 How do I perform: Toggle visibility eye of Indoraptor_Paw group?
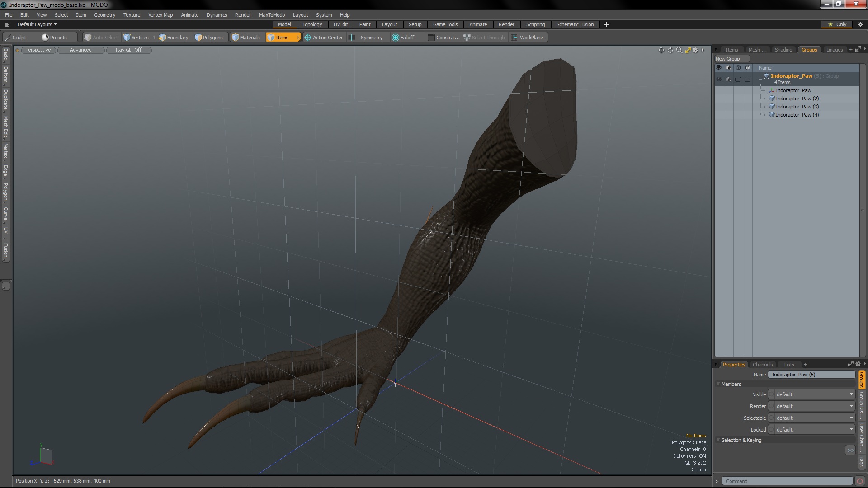pyautogui.click(x=719, y=79)
